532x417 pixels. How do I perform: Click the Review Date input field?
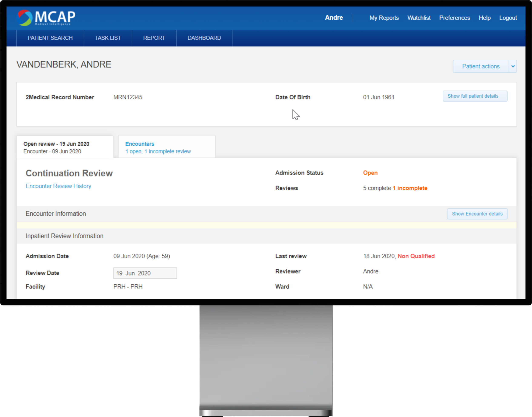pos(145,273)
